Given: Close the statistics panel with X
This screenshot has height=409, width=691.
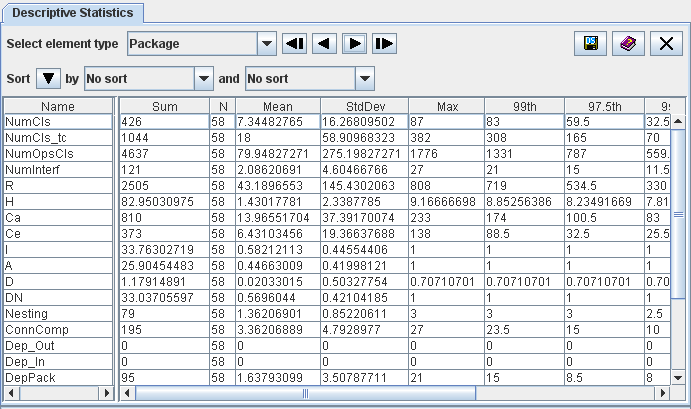Looking at the screenshot, I should point(666,44).
